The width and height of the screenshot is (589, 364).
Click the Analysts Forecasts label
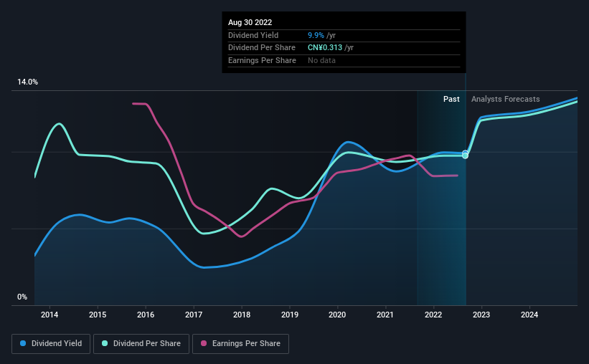click(506, 100)
